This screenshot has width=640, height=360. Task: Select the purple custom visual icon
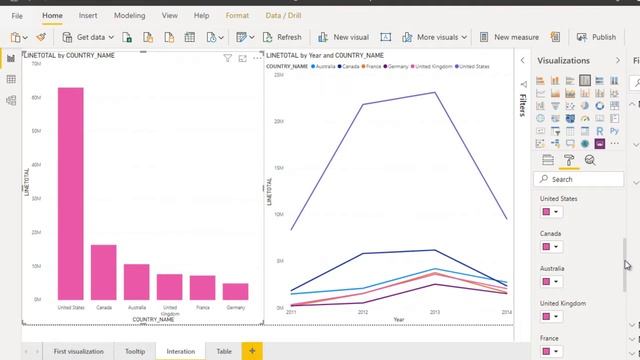[x=600, y=144]
